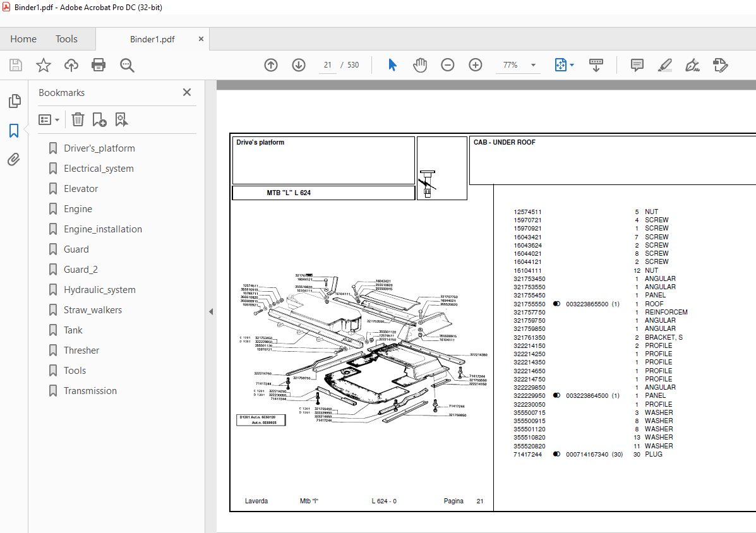Open the Driver's_platform bookmark
This screenshot has height=533, width=756.
point(99,148)
